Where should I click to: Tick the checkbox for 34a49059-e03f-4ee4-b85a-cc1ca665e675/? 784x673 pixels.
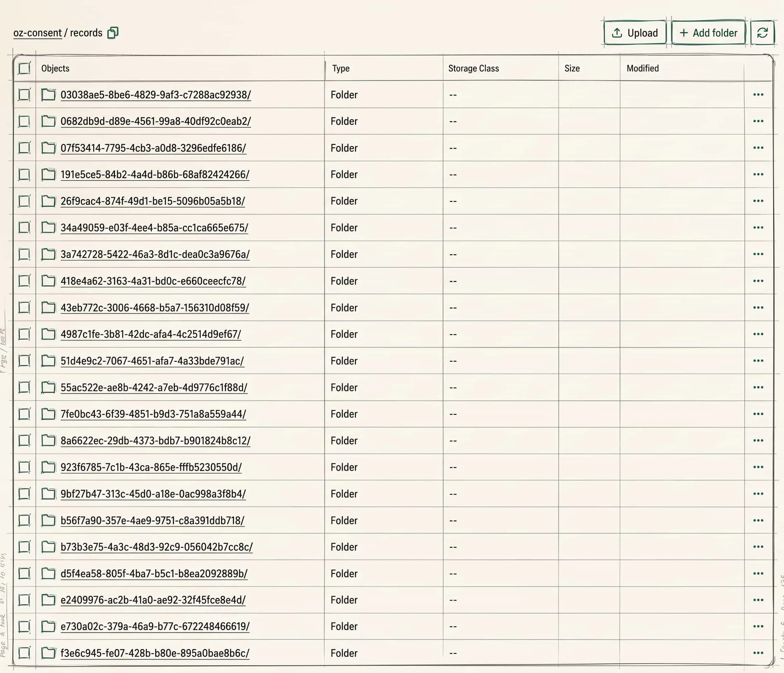24,228
